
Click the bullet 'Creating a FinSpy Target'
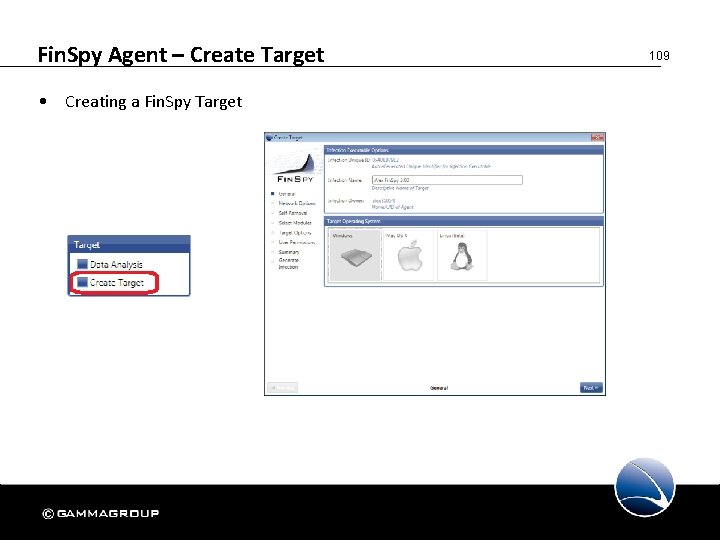coord(153,101)
